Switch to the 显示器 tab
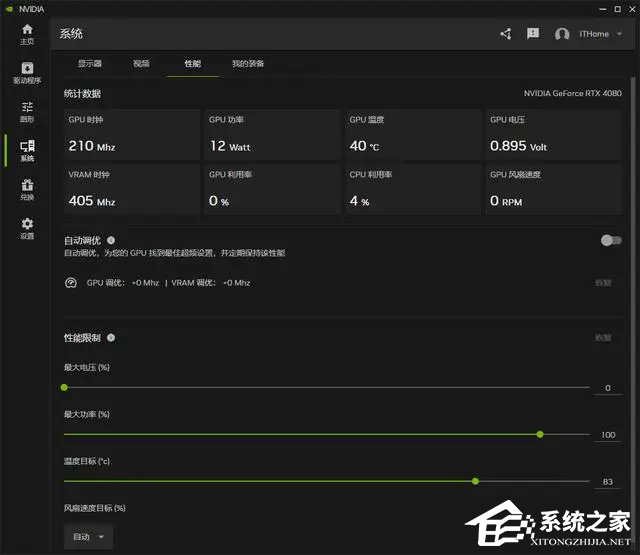This screenshot has width=640, height=555. pyautogui.click(x=90, y=64)
